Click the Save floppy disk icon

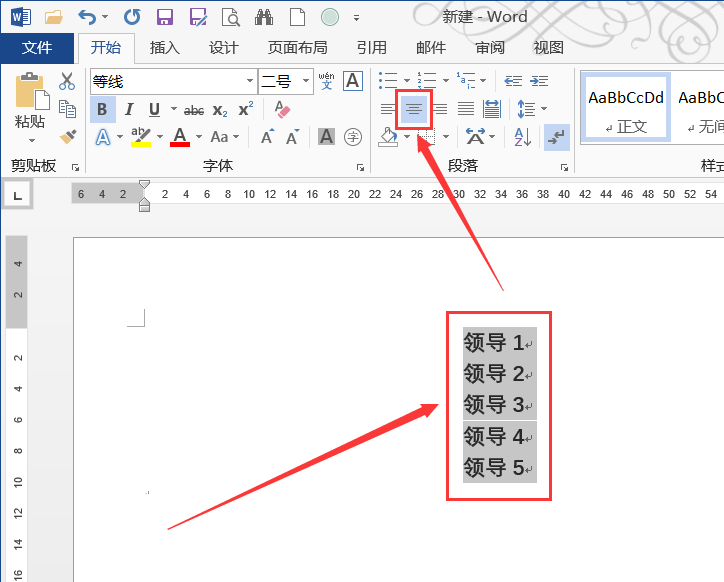[x=166, y=17]
